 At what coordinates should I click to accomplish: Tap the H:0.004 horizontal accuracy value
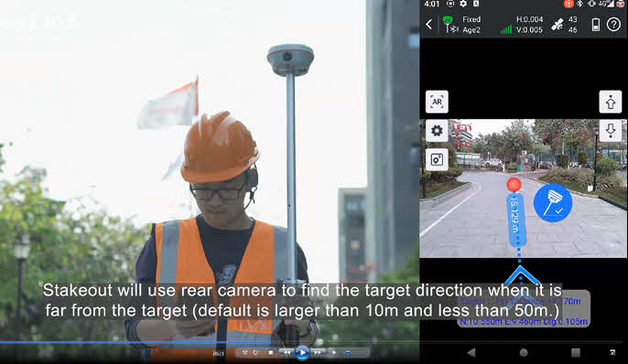(529, 19)
